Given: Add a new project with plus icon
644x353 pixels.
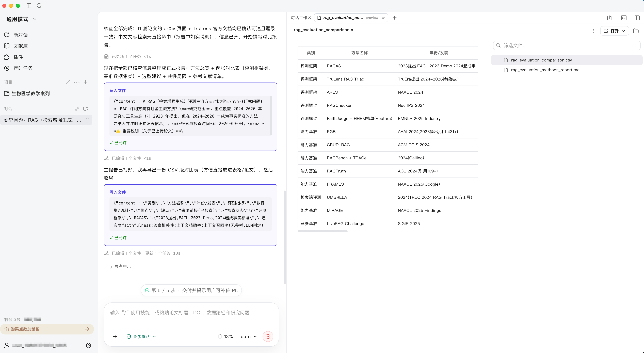Looking at the screenshot, I should (x=86, y=82).
